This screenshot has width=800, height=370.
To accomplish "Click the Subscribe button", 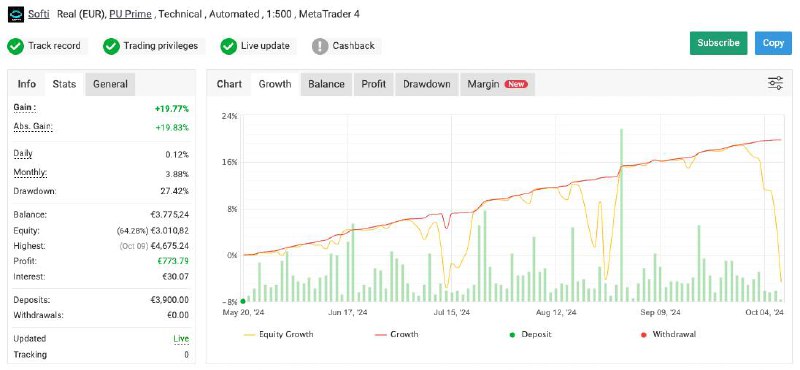I will pyautogui.click(x=718, y=43).
